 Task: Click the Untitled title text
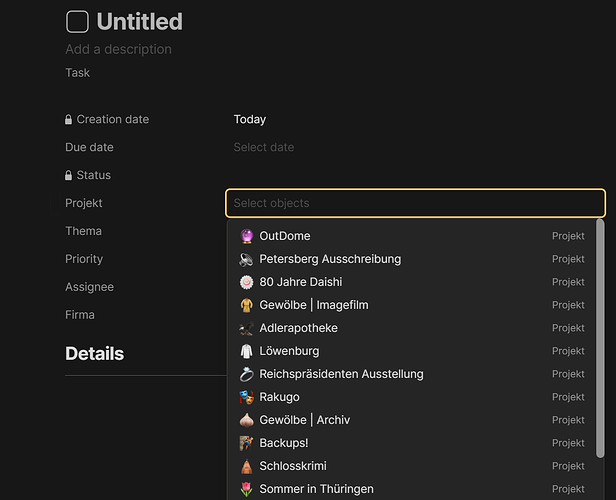pos(139,22)
